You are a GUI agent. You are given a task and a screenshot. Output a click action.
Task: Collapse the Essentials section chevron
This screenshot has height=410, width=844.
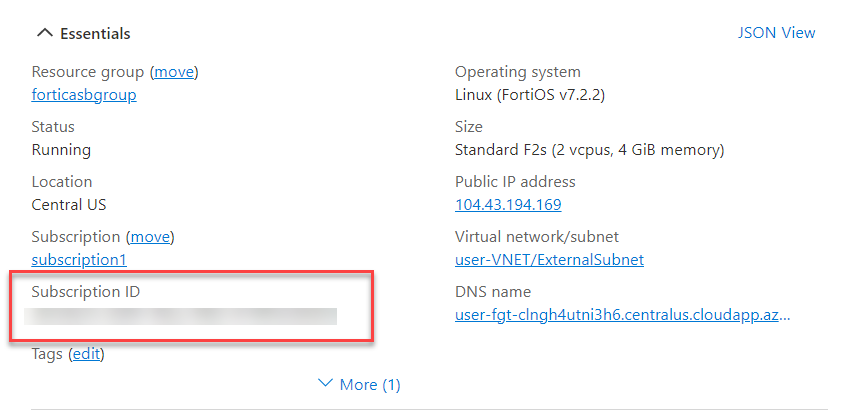coord(43,33)
